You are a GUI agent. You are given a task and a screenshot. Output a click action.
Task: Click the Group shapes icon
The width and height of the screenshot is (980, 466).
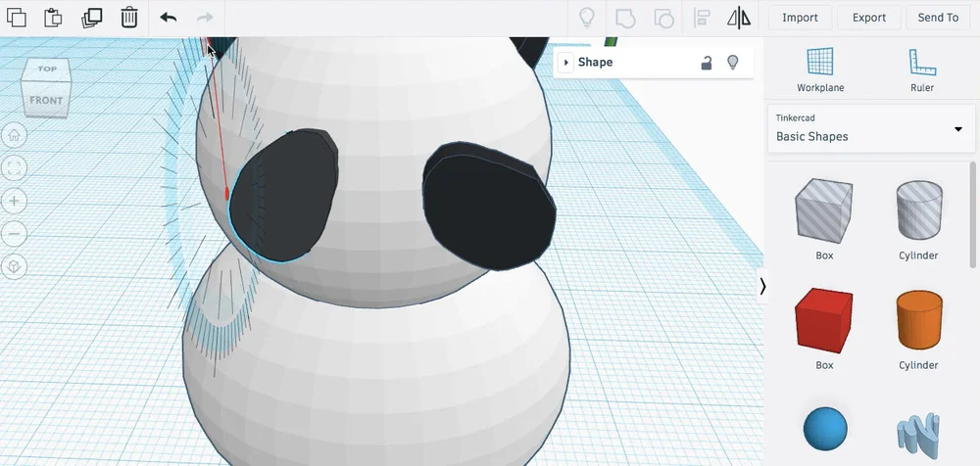pyautogui.click(x=625, y=19)
